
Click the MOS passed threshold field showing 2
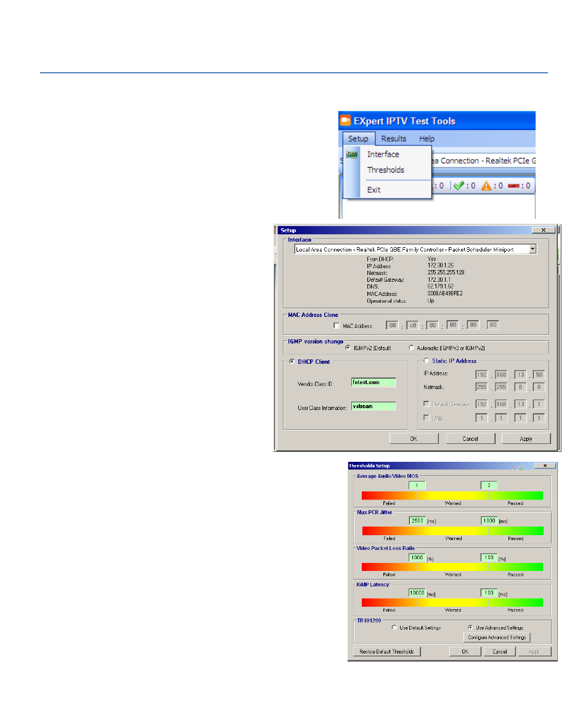489,485
